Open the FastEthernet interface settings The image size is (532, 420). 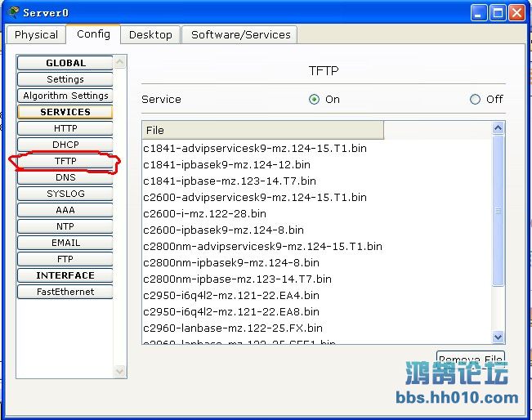click(x=65, y=292)
